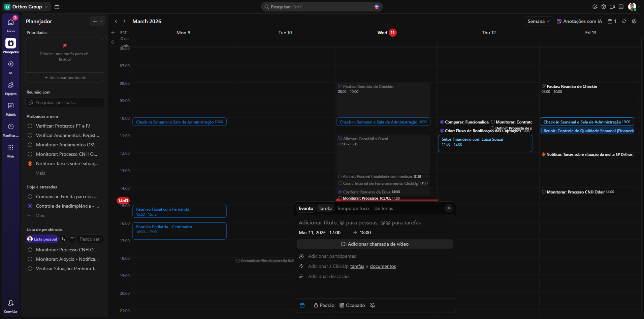This screenshot has width=644, height=319.
Task: Open Equipes in the left sidebar
Action: (11, 85)
